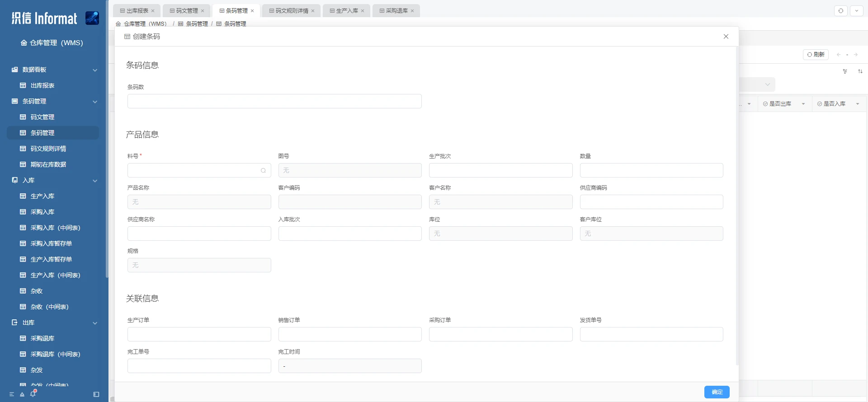Screen dimensions: 868x402
Task: Click the 生产订单 input field
Action: (x=199, y=334)
